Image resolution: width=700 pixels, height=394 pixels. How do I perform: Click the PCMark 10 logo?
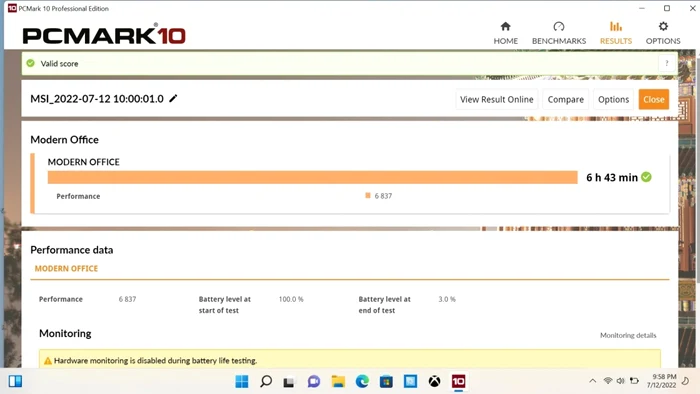pyautogui.click(x=104, y=34)
